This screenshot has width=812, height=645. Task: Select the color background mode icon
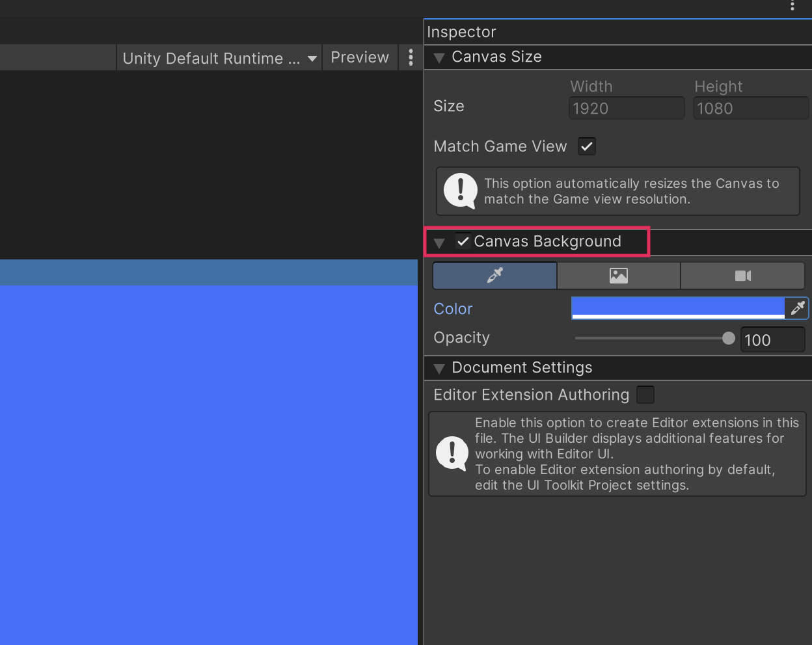tap(494, 276)
